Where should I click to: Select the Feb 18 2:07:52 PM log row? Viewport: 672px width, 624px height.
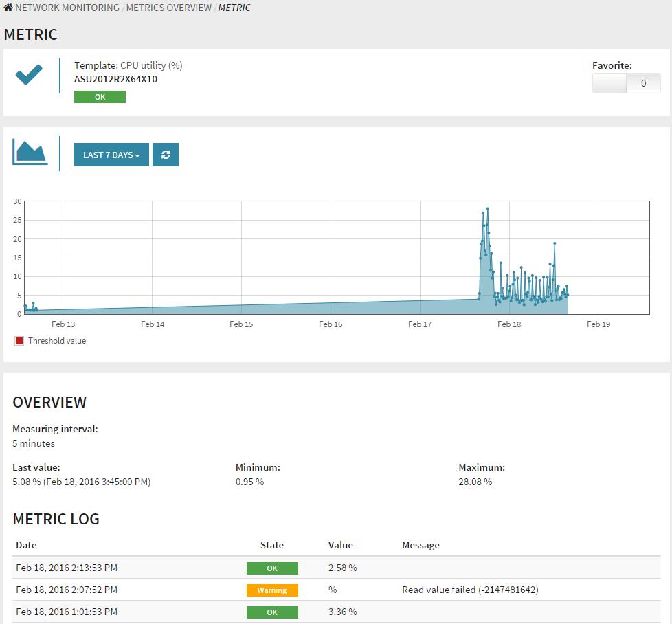[66, 590]
